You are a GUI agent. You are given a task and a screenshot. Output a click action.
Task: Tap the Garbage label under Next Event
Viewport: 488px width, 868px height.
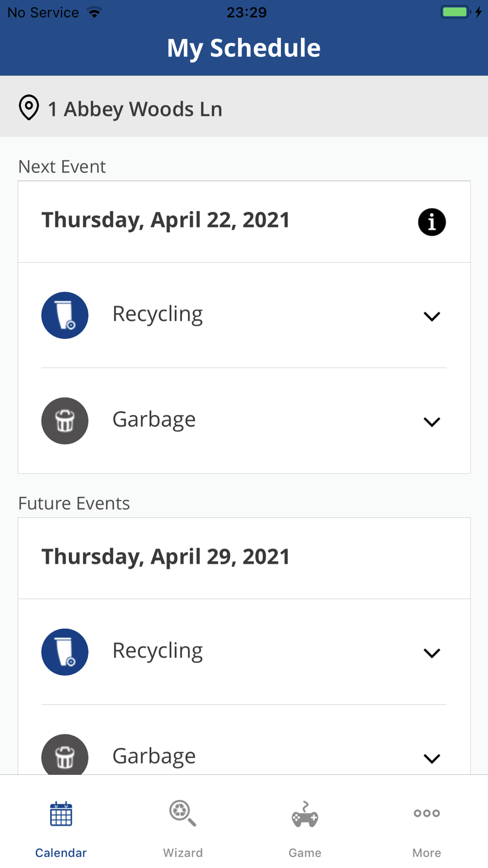pyautogui.click(x=154, y=420)
